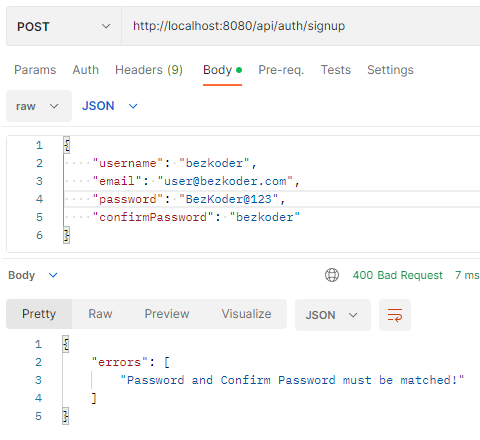Open the request Settings tab
Image resolution: width=480 pixels, height=440 pixels.
(390, 70)
